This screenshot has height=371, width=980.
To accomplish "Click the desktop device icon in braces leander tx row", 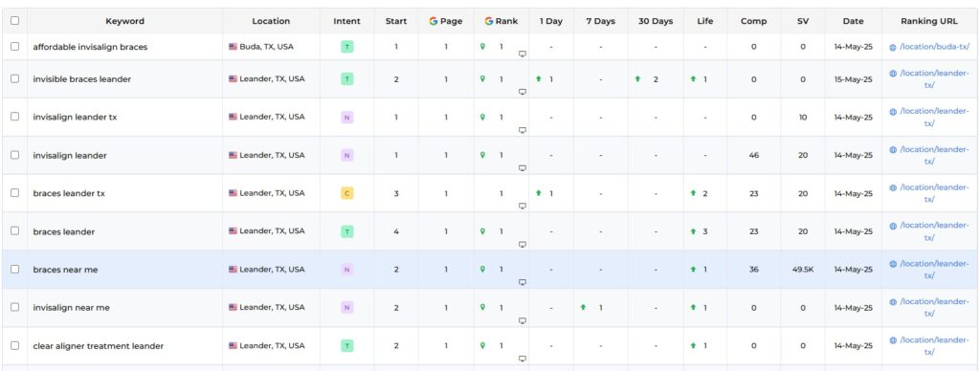I will pos(523,207).
